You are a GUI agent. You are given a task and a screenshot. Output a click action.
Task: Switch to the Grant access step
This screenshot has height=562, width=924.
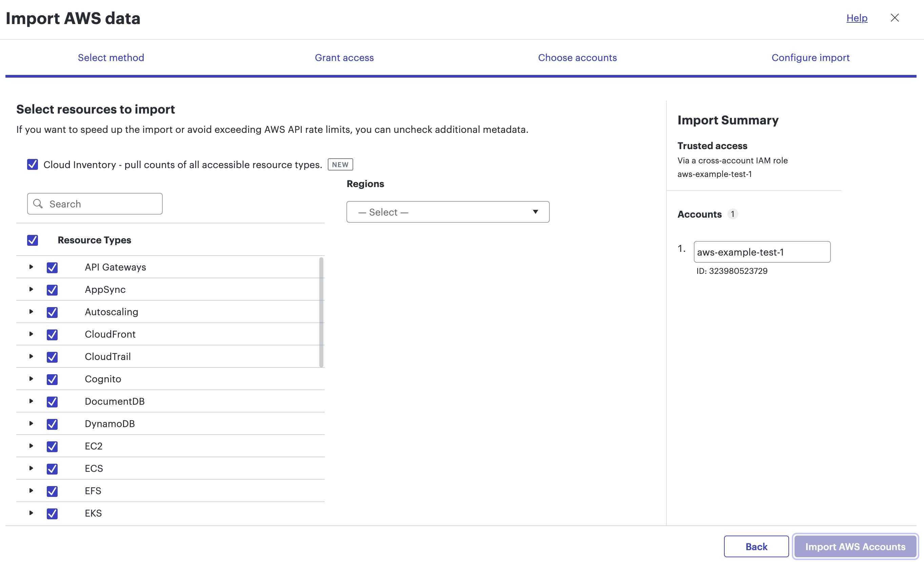pos(344,57)
